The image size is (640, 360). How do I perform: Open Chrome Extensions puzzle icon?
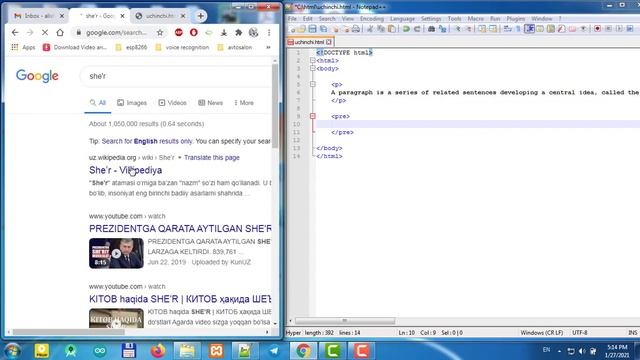[239, 32]
